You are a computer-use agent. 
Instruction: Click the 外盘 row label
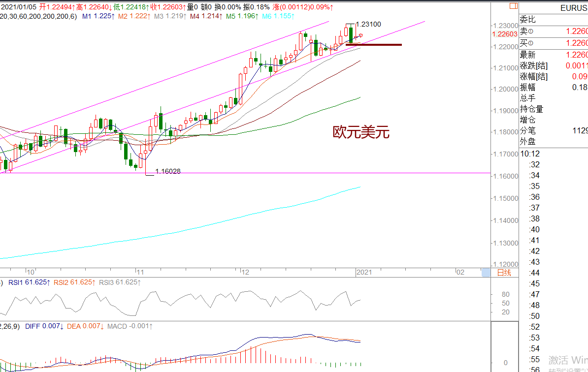[x=527, y=142]
